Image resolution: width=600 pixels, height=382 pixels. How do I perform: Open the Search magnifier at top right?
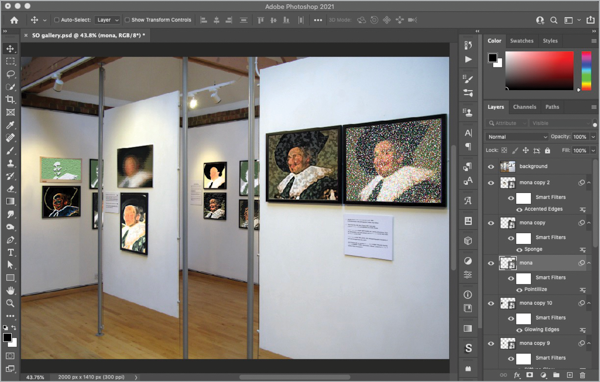(554, 20)
